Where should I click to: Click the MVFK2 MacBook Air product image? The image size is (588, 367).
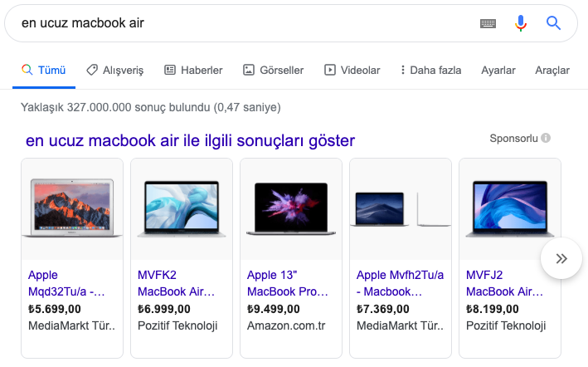[x=182, y=208]
